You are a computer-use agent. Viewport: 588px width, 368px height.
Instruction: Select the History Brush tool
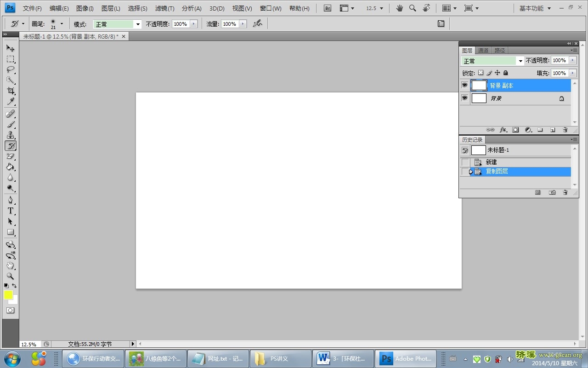(x=10, y=145)
